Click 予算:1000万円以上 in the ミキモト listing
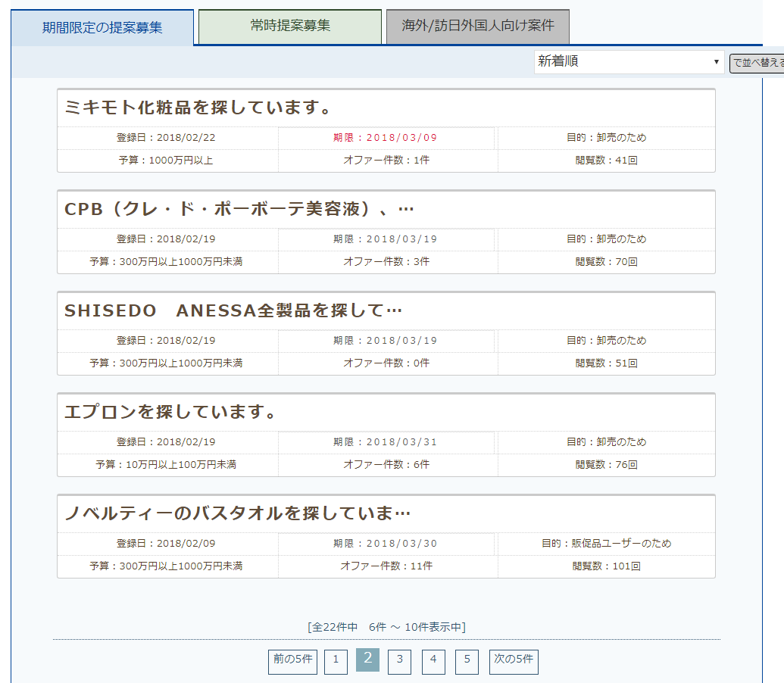Screen dimensions: 784x683 (166, 161)
